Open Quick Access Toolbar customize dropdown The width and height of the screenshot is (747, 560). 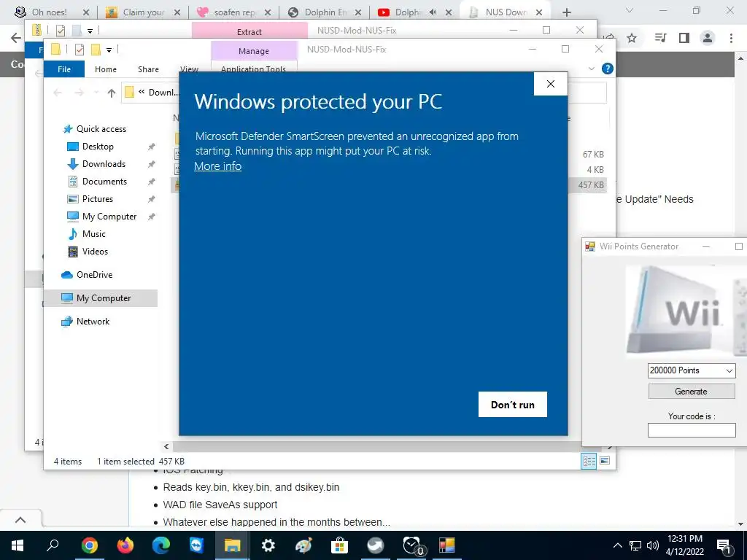pyautogui.click(x=109, y=50)
